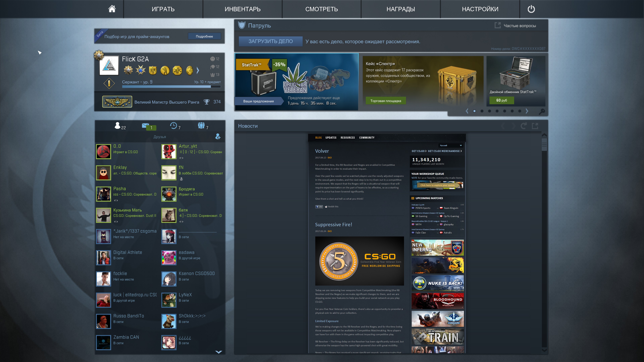Image resolution: width=644 pixels, height=362 pixels.
Task: Open the add friend icon
Action: tap(218, 136)
